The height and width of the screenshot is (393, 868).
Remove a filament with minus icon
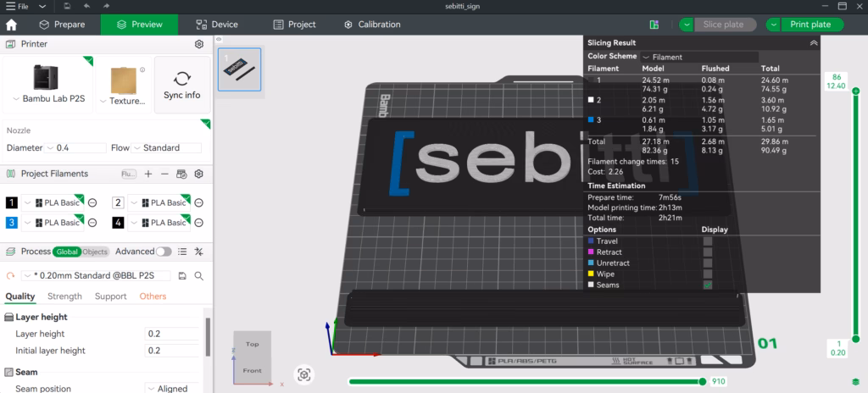(x=164, y=174)
